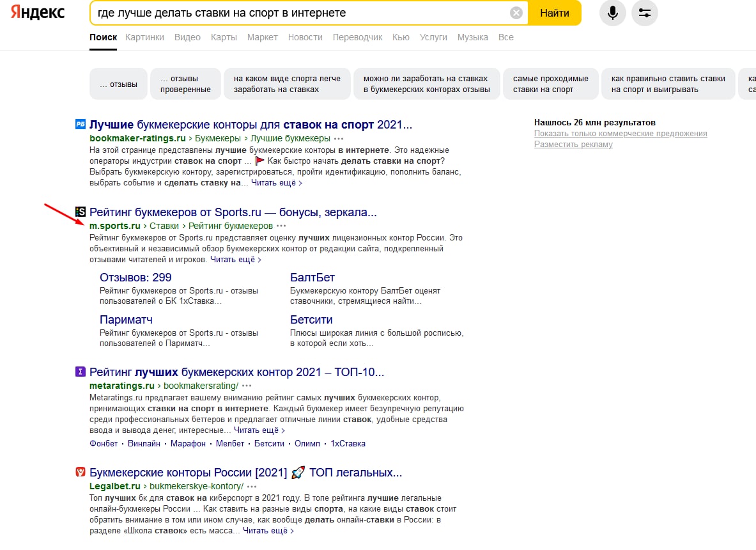
Task: Open the Кью tab
Action: point(401,37)
